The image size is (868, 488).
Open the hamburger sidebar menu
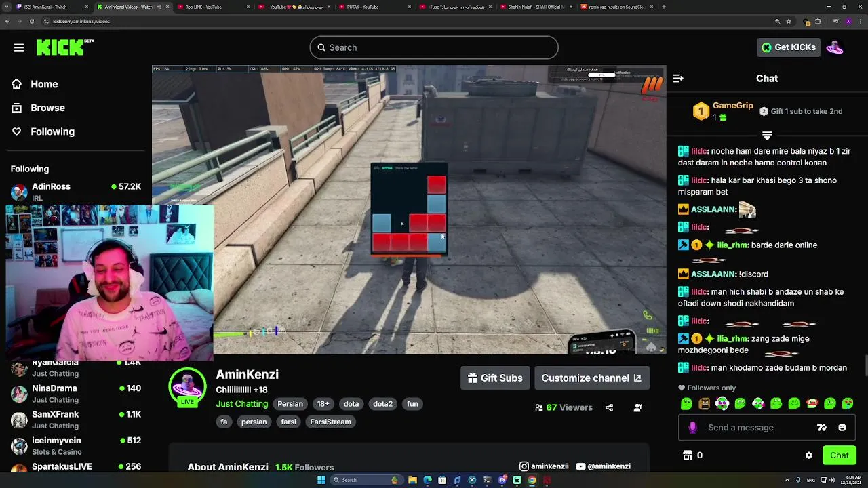pyautogui.click(x=19, y=47)
